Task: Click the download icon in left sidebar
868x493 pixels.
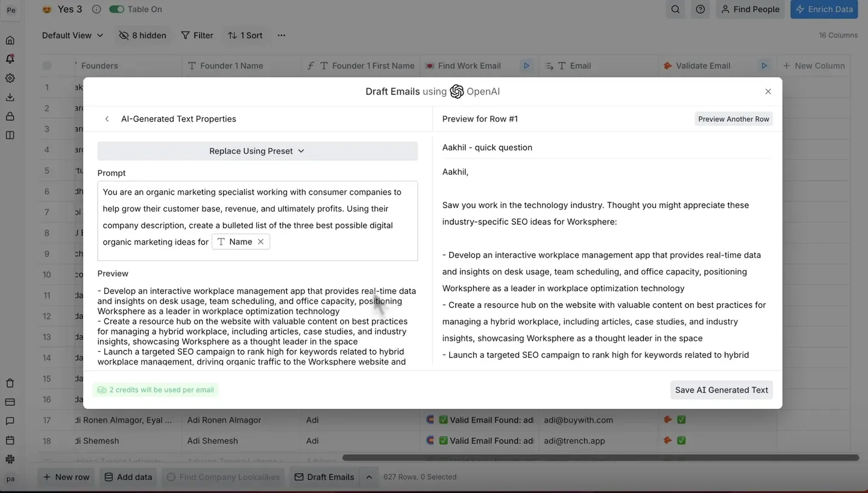Action: (10, 97)
